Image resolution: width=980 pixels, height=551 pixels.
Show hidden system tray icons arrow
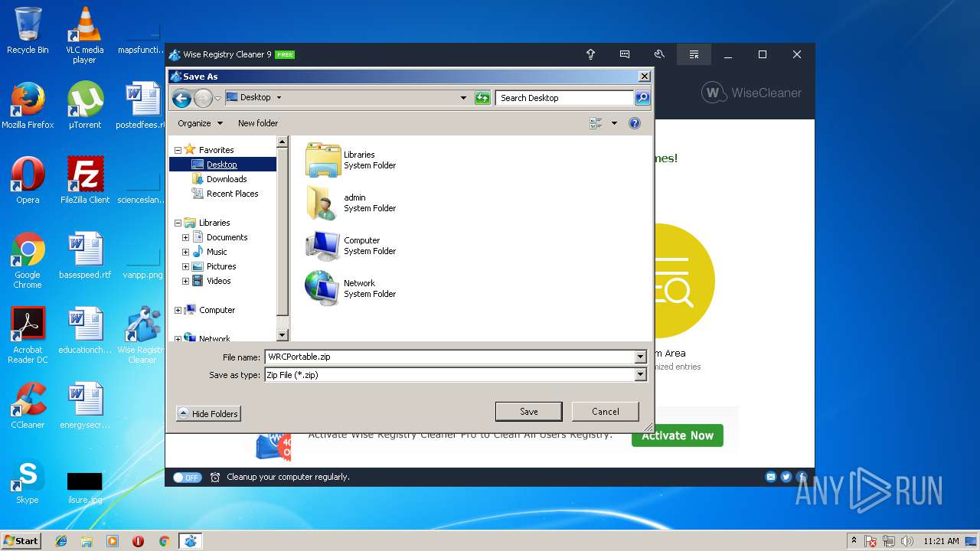pyautogui.click(x=854, y=540)
